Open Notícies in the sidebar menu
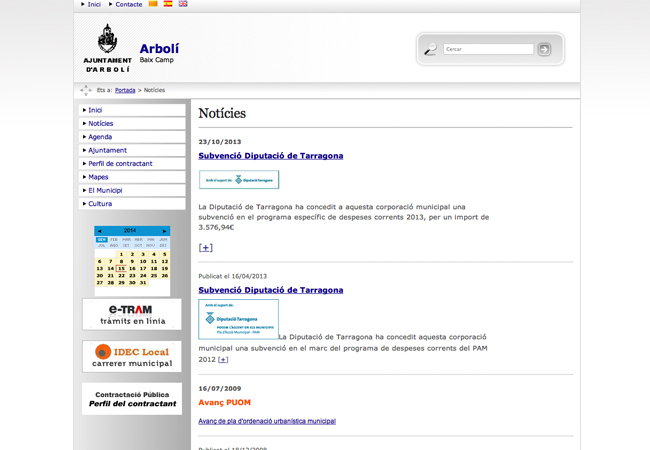Screen dimensions: 650x450 [100, 124]
